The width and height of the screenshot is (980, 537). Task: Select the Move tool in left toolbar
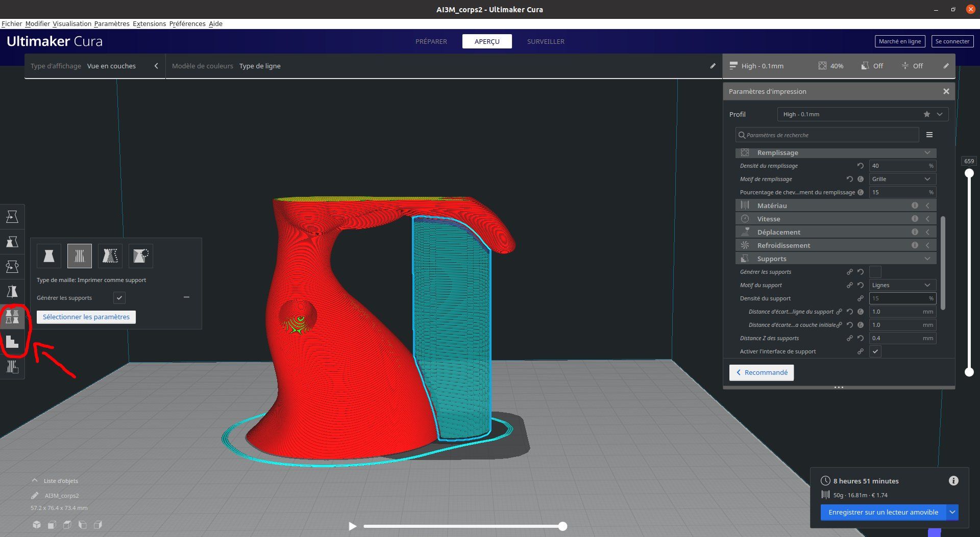(12, 217)
